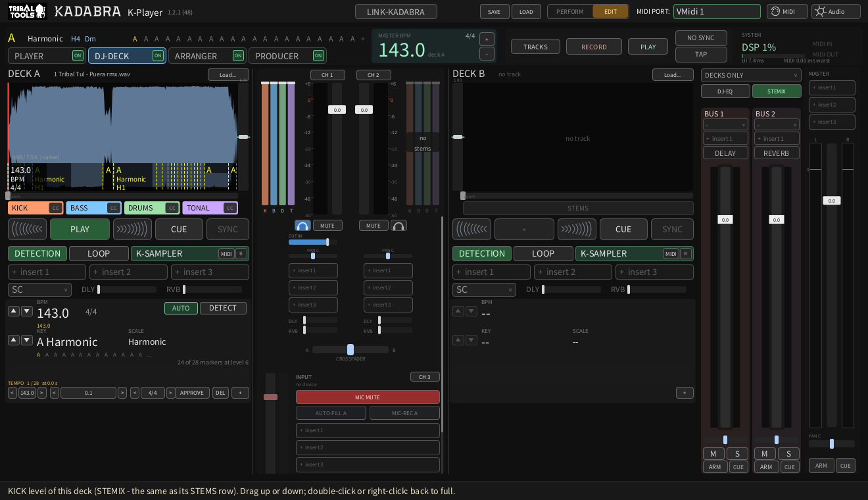Click the KICK stem CC icon

55,208
